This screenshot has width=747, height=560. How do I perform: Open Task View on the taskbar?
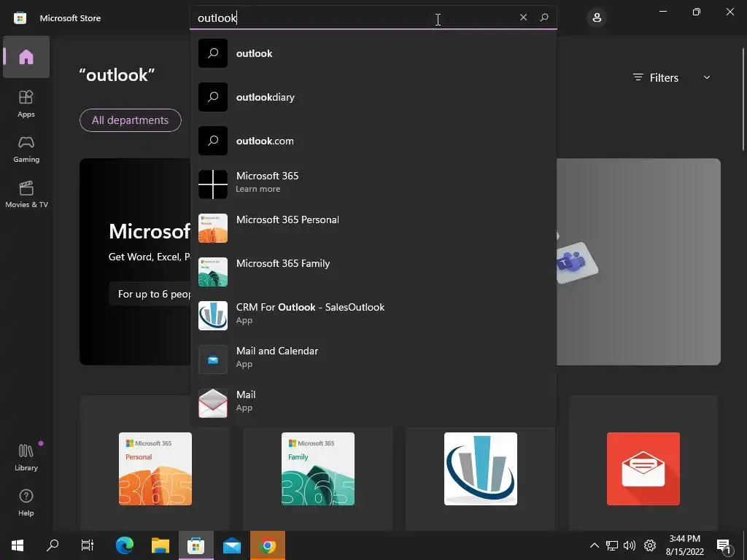coord(88,545)
